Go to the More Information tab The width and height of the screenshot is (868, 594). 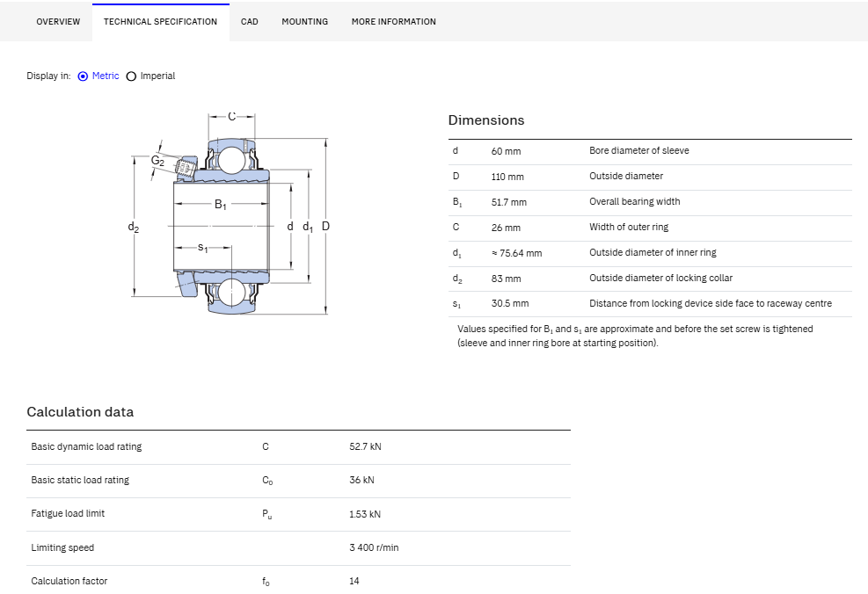point(394,22)
